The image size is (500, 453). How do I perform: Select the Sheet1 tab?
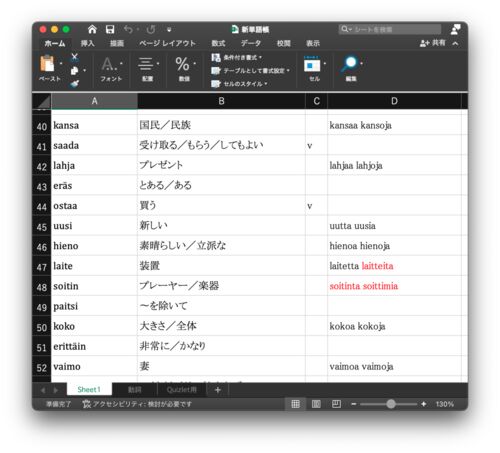coord(89,389)
